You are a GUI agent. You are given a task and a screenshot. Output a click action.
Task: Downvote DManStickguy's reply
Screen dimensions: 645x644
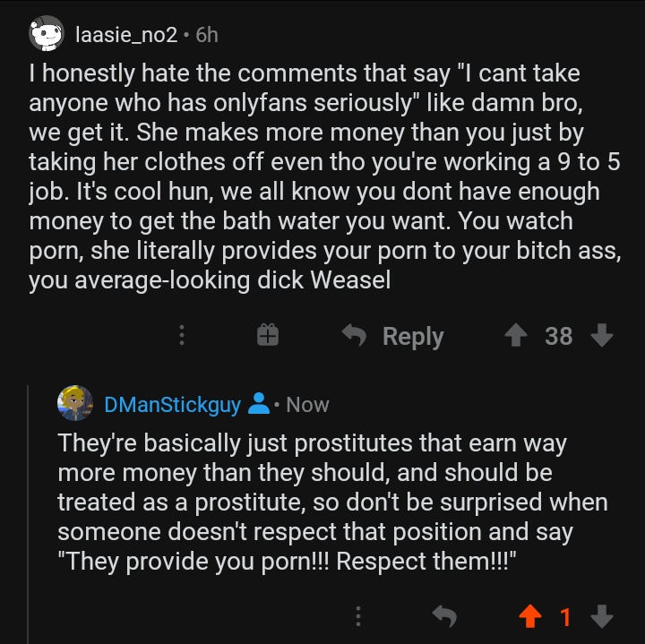[602, 616]
